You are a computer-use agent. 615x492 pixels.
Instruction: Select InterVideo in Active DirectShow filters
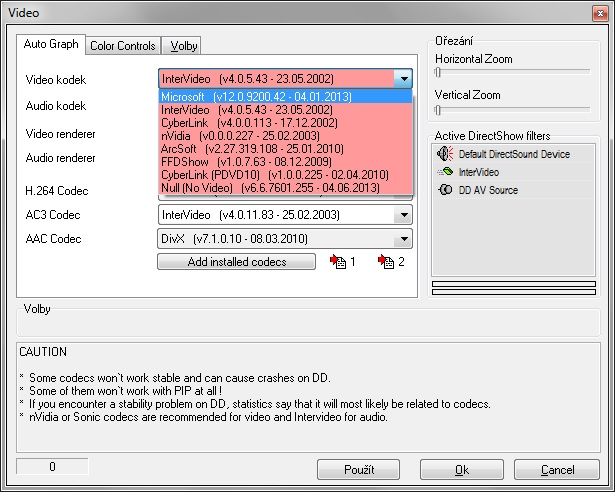pyautogui.click(x=479, y=172)
